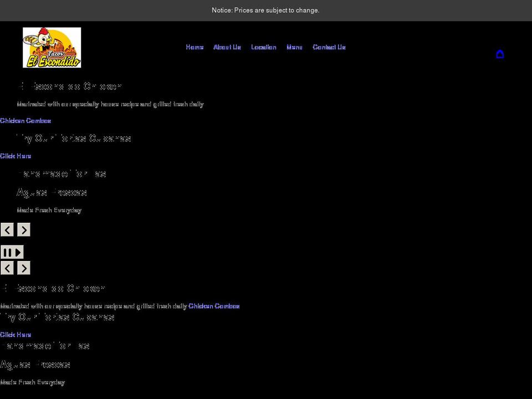This screenshot has height=399, width=532.
Task: Open the Location menu item
Action: click(x=264, y=47)
